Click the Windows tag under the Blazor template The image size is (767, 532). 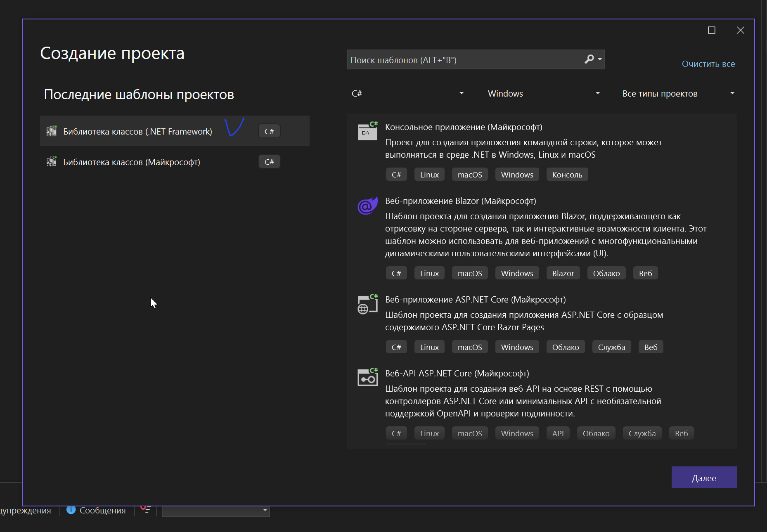tap(517, 273)
